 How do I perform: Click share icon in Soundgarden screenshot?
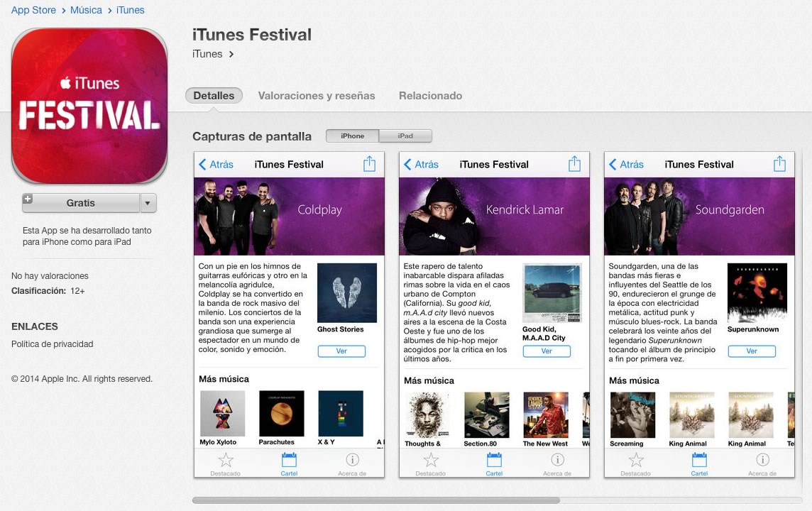coord(779,164)
